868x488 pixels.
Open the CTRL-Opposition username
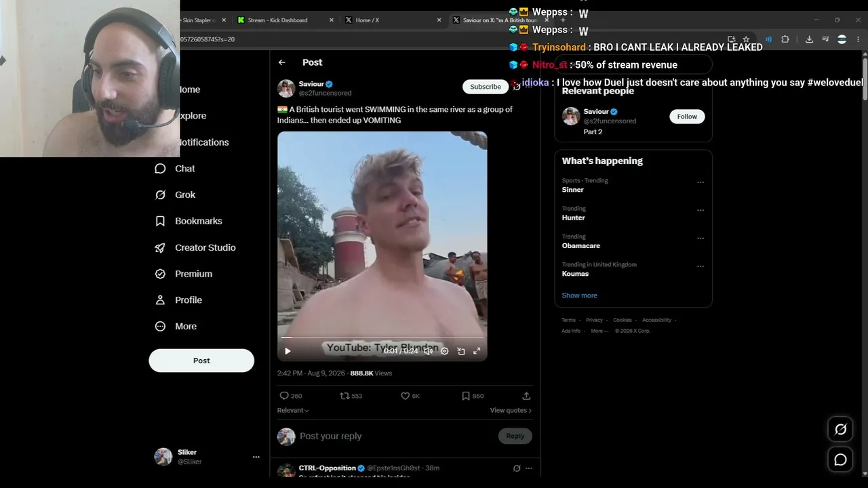pos(328,468)
